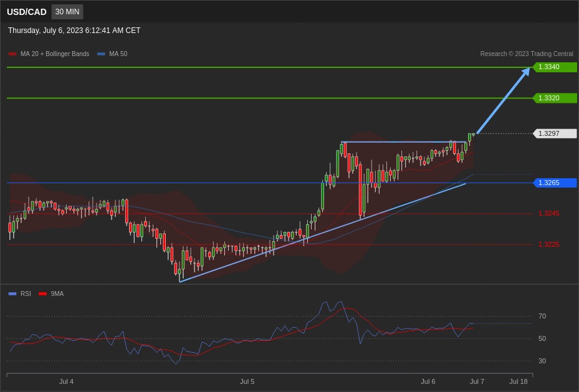Click the RSI 70 overbought level label
Image resolution: width=579 pixels, height=392 pixels.
(542, 316)
